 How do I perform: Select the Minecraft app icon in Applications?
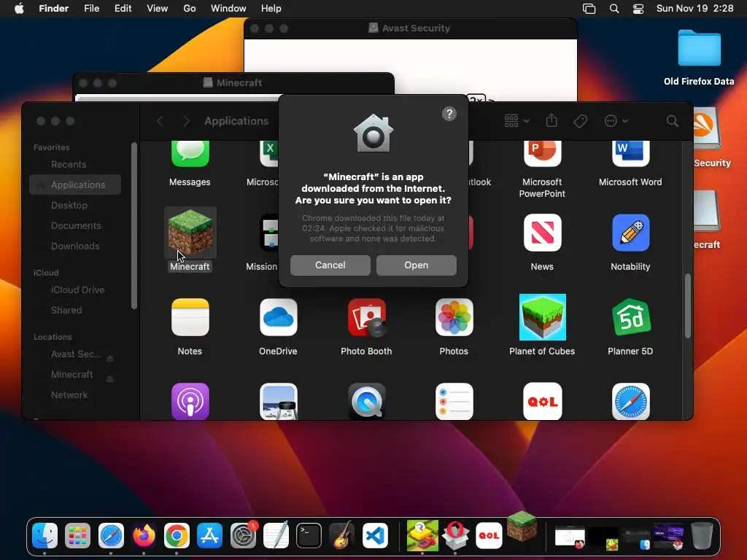tap(190, 233)
